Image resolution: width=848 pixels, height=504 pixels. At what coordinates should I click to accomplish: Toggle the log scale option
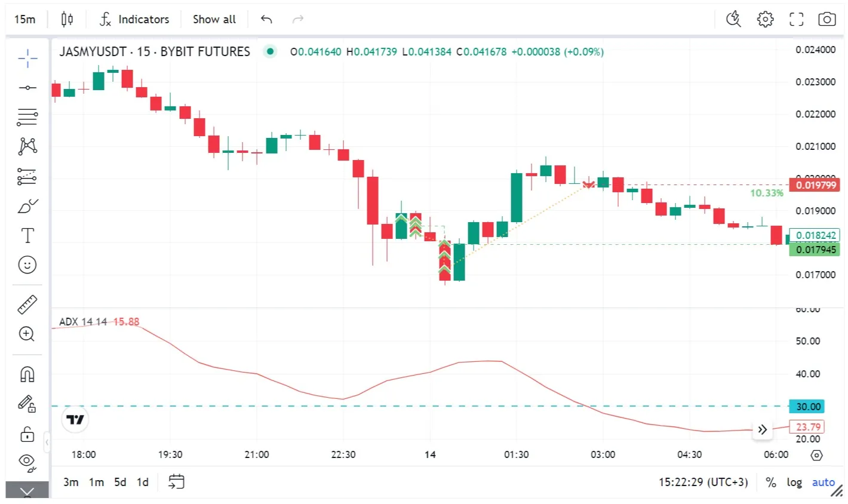(x=794, y=483)
